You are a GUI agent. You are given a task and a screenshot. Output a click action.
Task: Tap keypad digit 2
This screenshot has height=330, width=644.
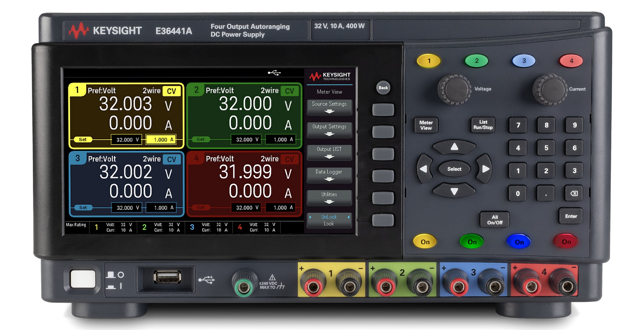546,171
